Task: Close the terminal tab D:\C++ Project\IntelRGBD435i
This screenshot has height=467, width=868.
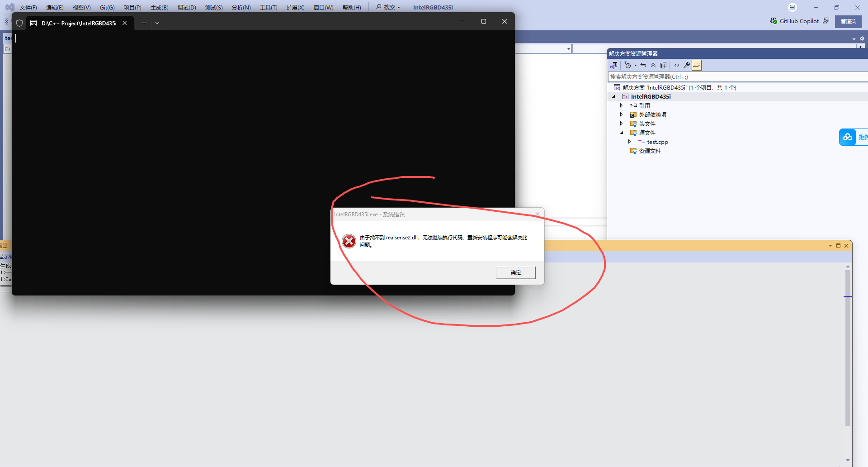Action: 124,23
